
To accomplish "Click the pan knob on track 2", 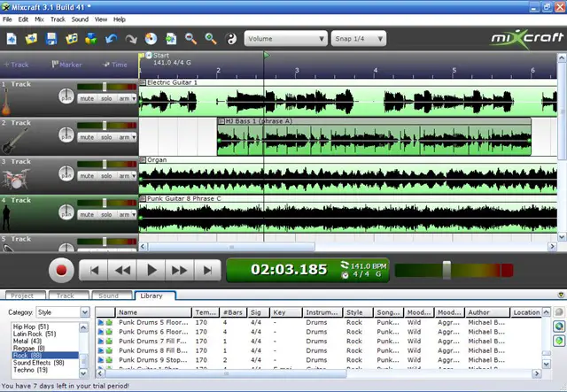I will coord(66,135).
